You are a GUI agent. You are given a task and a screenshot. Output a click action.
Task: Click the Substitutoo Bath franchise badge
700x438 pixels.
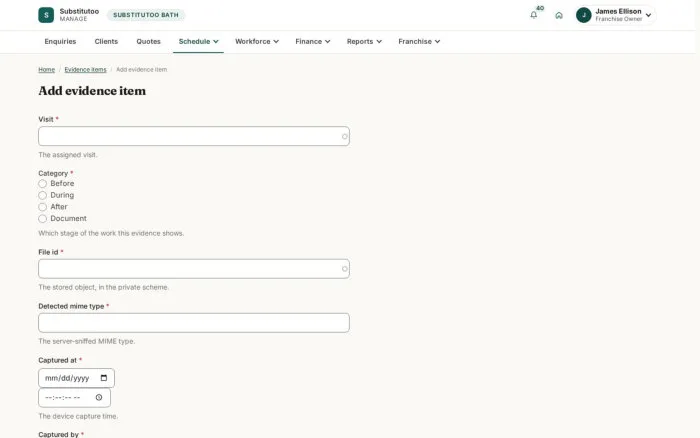(x=146, y=15)
